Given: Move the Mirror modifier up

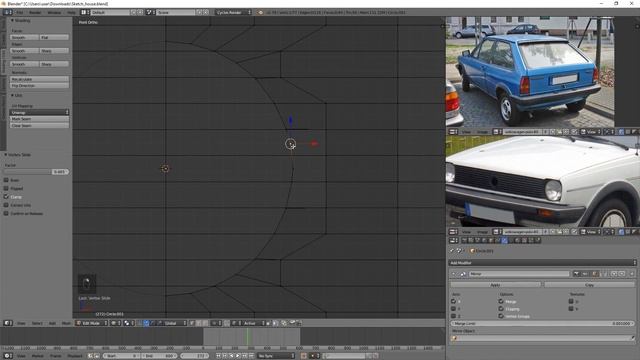Looking at the screenshot, I should [614, 274].
